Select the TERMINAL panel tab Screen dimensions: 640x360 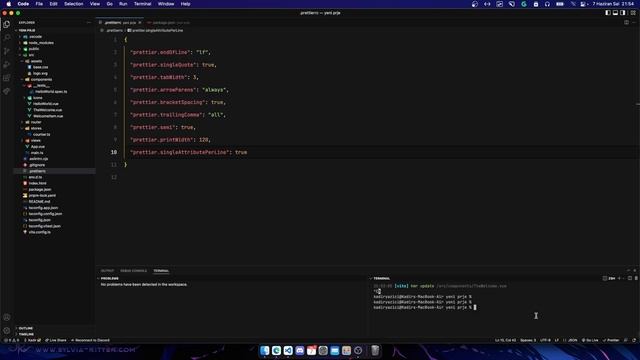[161, 271]
